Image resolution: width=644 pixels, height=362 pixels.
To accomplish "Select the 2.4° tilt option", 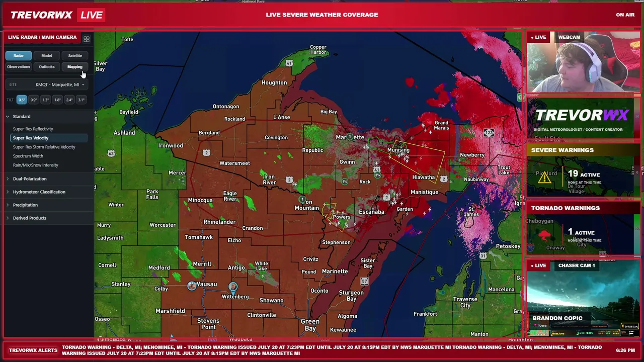I will [x=69, y=100].
